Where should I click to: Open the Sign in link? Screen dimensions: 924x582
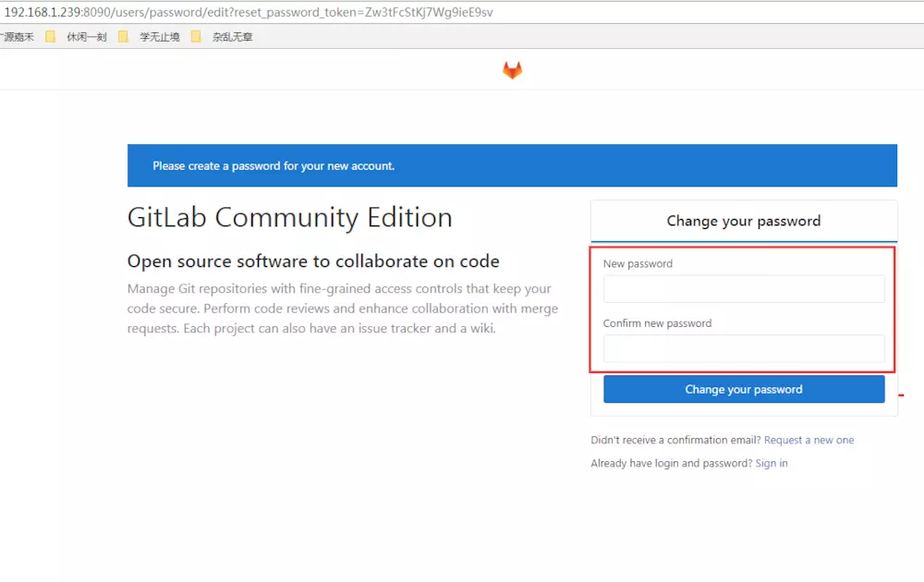[x=772, y=463]
